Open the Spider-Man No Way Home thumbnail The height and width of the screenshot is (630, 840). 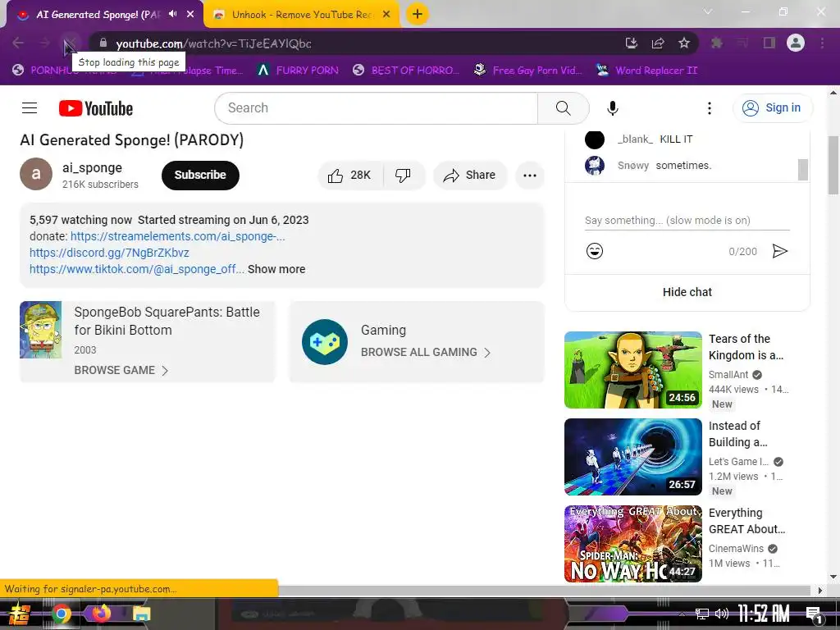(x=632, y=543)
